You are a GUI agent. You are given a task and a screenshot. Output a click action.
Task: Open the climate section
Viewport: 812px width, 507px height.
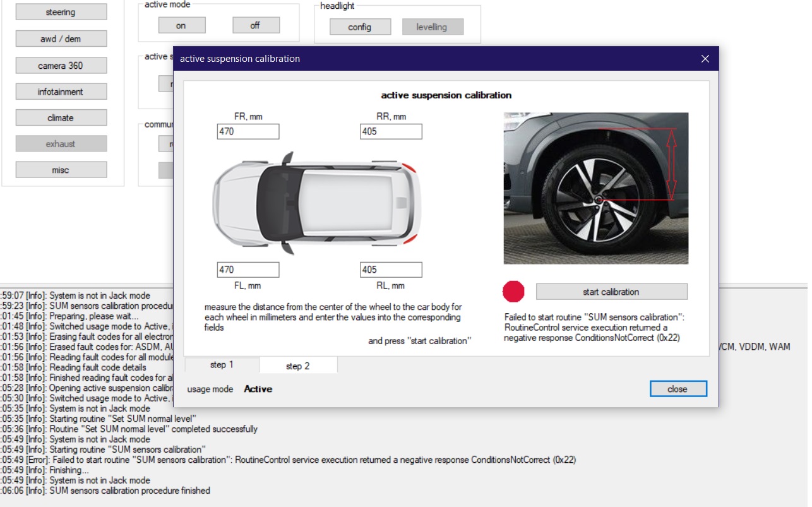coord(61,117)
